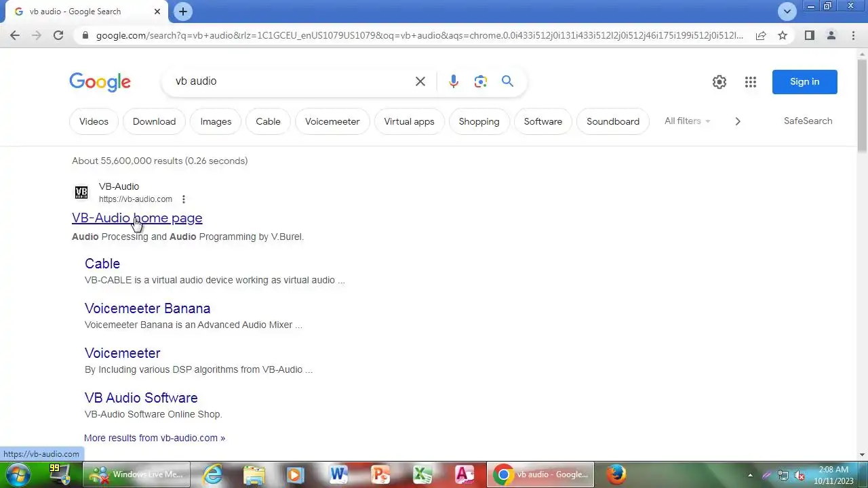Image resolution: width=868 pixels, height=488 pixels.
Task: Launch Excel from taskbar
Action: point(422,474)
